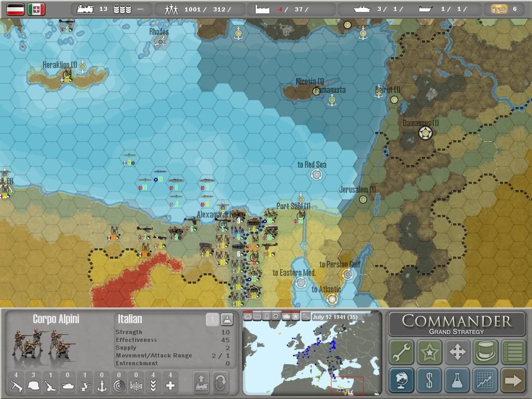The width and height of the screenshot is (532, 399).
Task: Click the 'Nicosia (1)' map label
Action: click(310, 82)
